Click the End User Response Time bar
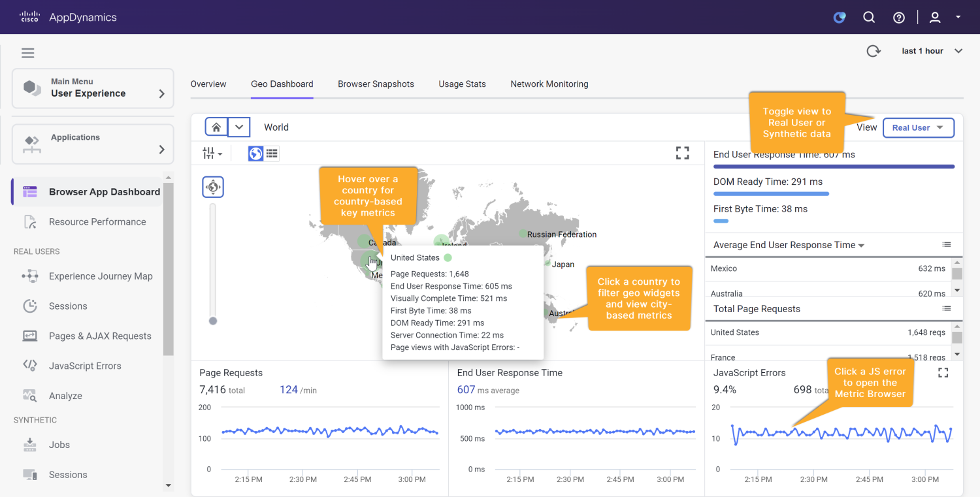Screen dimensions: 980x497 point(834,167)
